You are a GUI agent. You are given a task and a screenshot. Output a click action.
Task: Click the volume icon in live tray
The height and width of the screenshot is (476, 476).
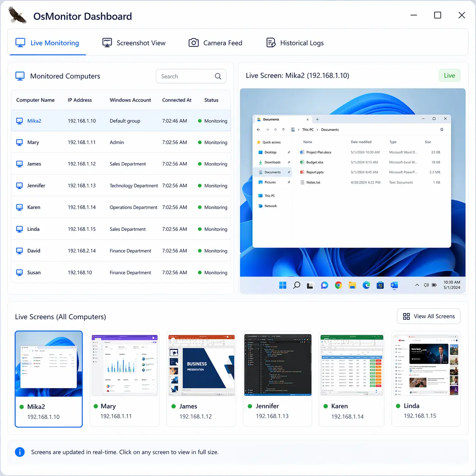pos(426,285)
